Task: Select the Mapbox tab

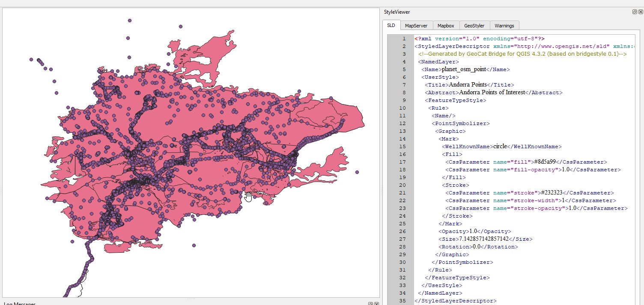Action: tap(445, 26)
